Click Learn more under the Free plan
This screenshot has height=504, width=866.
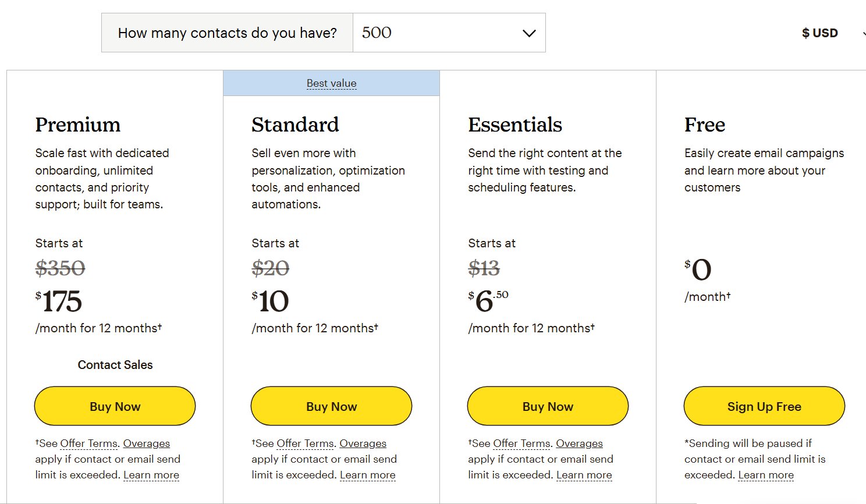pos(766,475)
